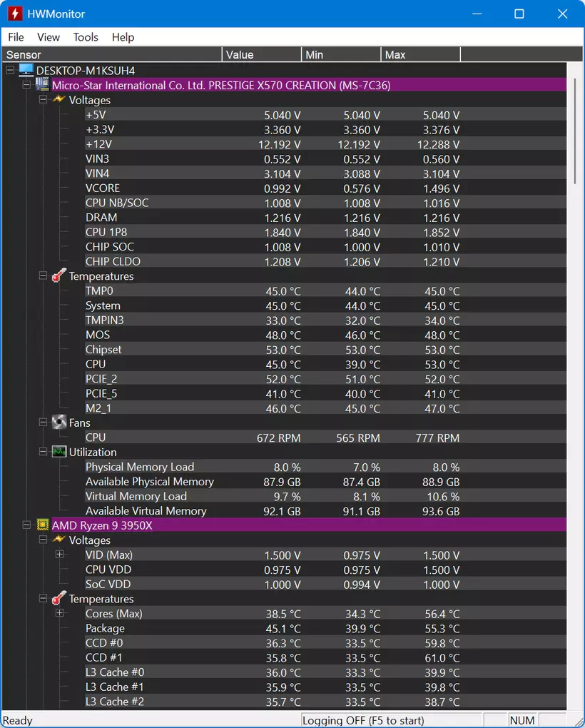The width and height of the screenshot is (585, 728).
Task: Click the DESKTOP-M1KSUH4 computer icon
Action: point(26,70)
